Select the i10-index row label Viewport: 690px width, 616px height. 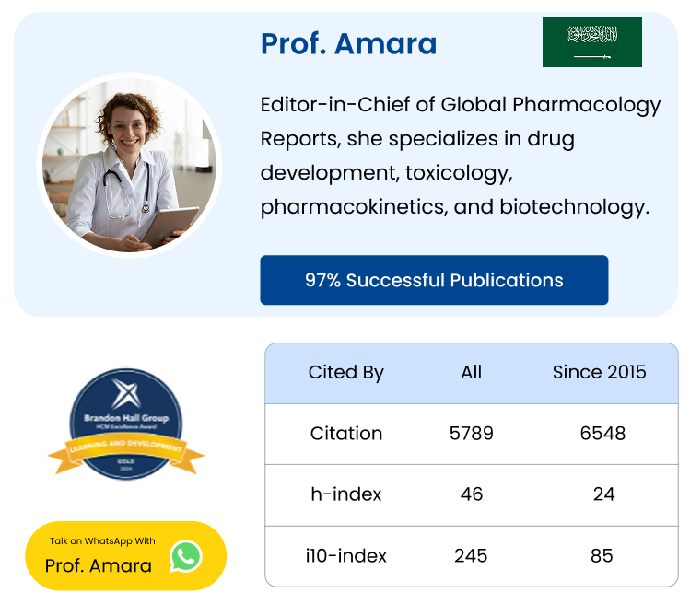[x=345, y=555]
